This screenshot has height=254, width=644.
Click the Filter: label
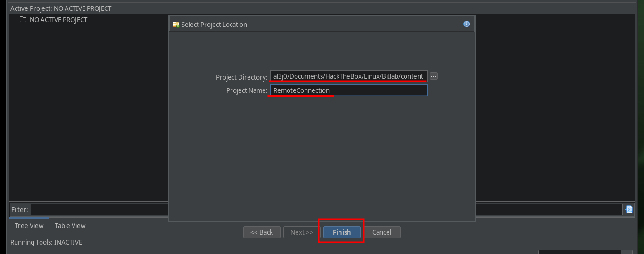pos(20,210)
